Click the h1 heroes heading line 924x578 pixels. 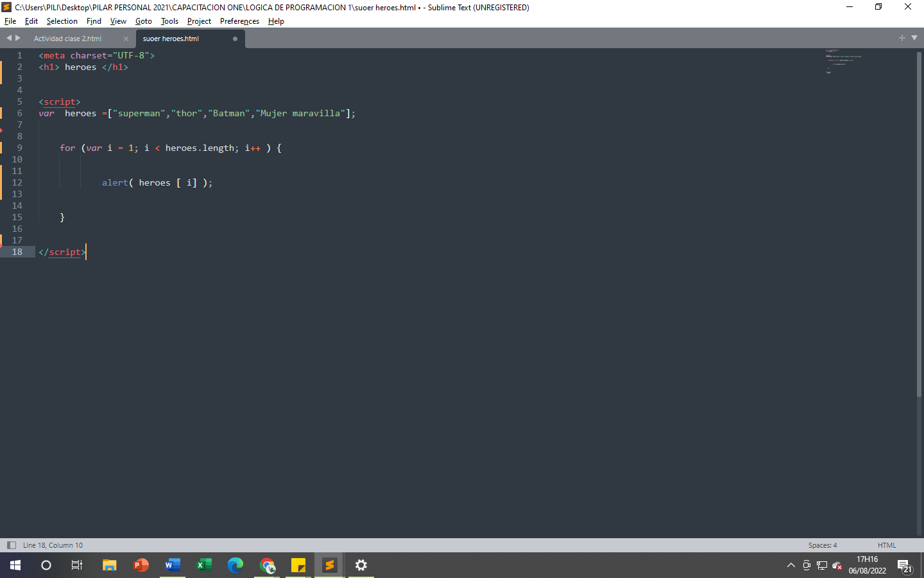tap(83, 67)
